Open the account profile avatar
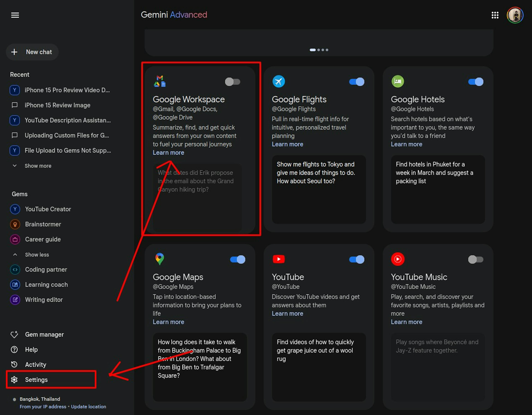Screen dimensions: 532x415 515,15
